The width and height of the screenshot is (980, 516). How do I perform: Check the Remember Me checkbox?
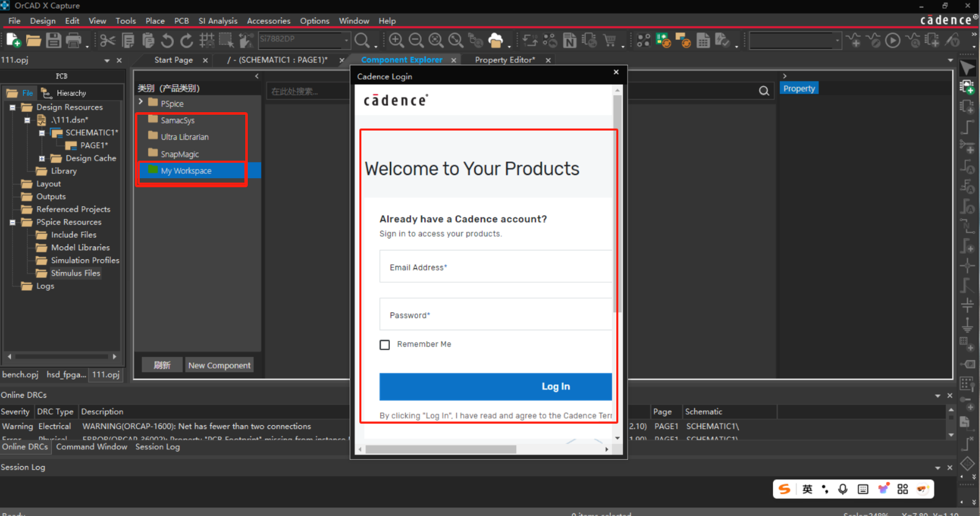(384, 345)
